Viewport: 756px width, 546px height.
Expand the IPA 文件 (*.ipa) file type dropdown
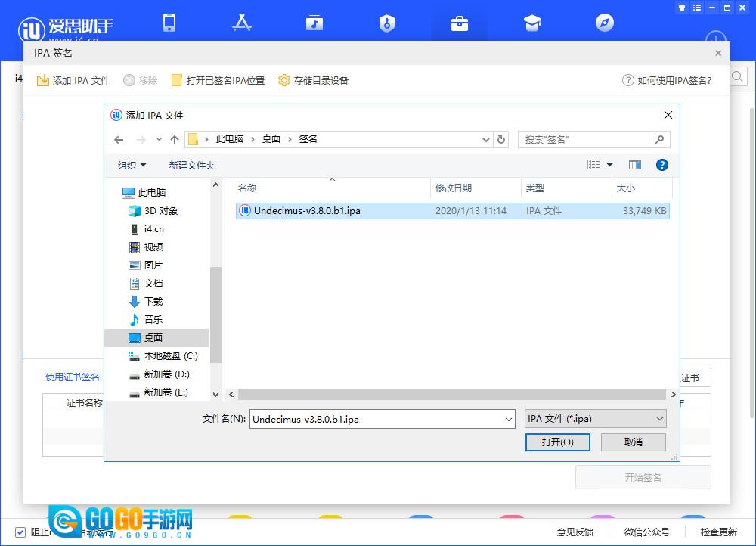tap(595, 419)
